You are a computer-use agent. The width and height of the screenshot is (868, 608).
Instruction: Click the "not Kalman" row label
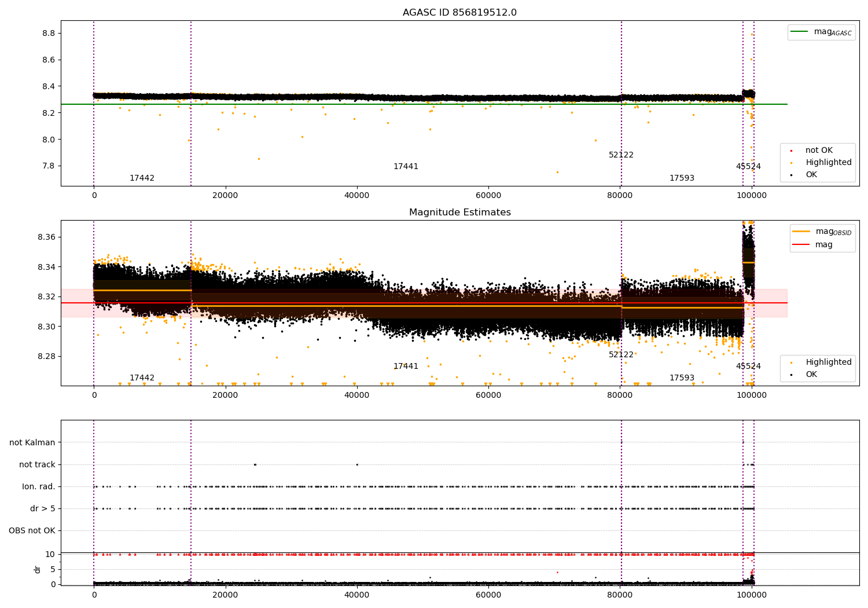(32, 443)
